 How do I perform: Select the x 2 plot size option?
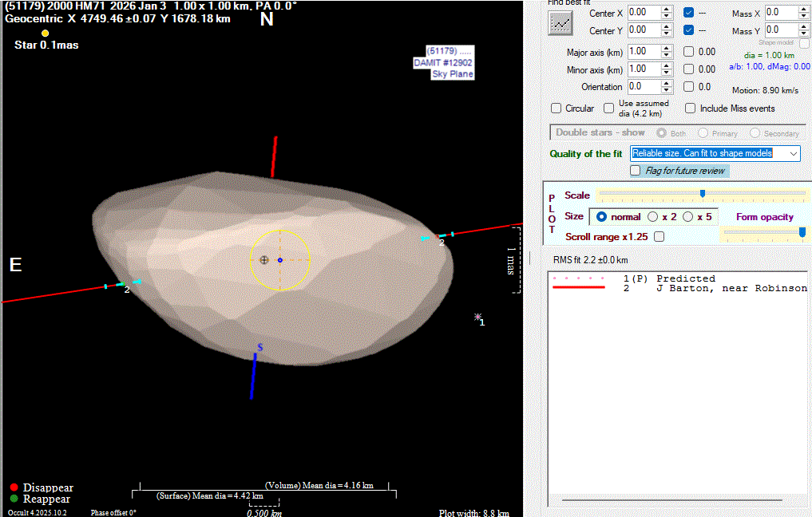pos(653,217)
